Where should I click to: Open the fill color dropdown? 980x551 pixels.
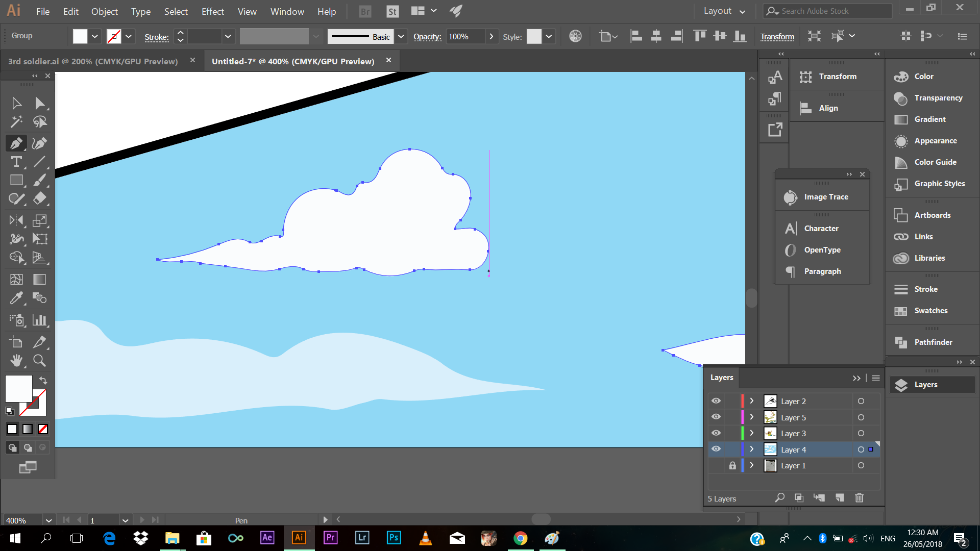pyautogui.click(x=94, y=36)
